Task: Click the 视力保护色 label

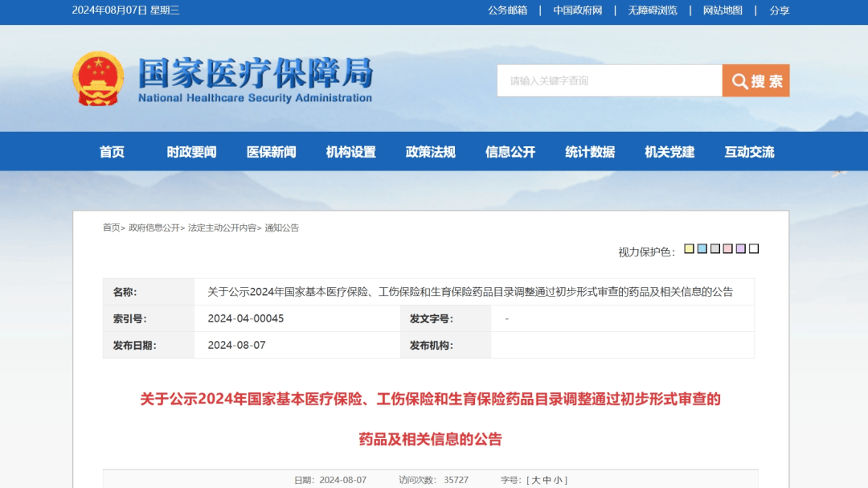Action: tap(646, 252)
